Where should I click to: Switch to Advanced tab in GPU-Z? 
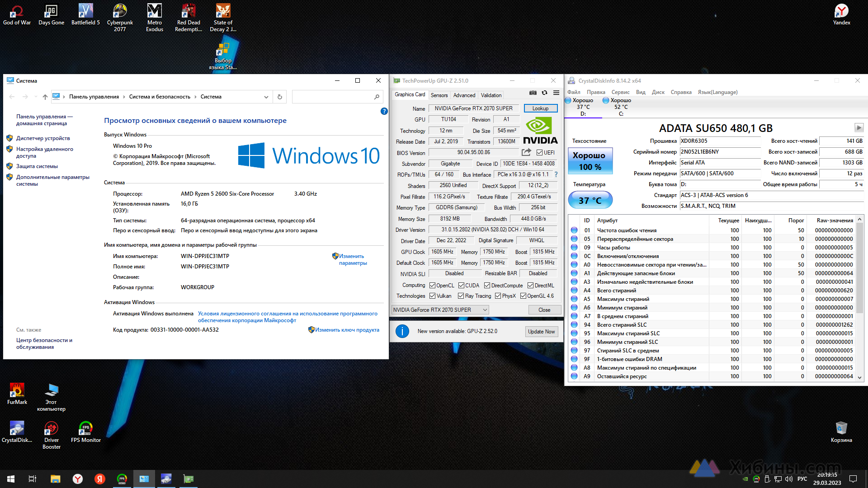(x=464, y=95)
